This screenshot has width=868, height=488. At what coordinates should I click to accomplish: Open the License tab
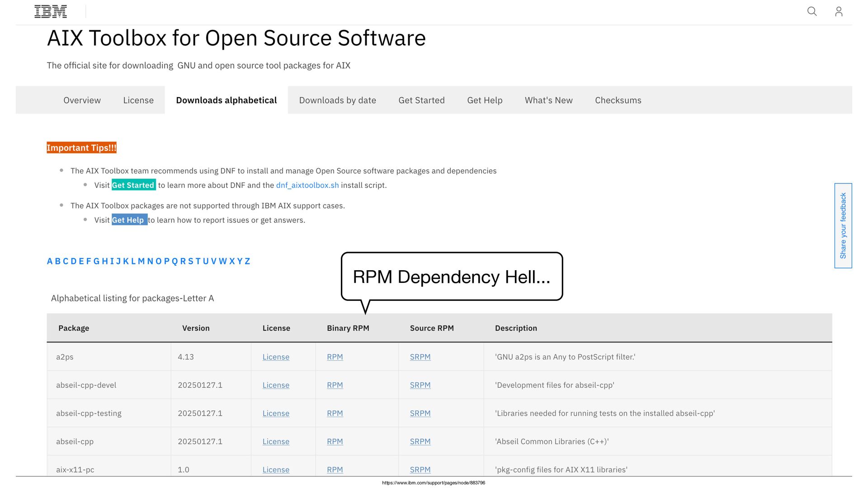coord(138,100)
